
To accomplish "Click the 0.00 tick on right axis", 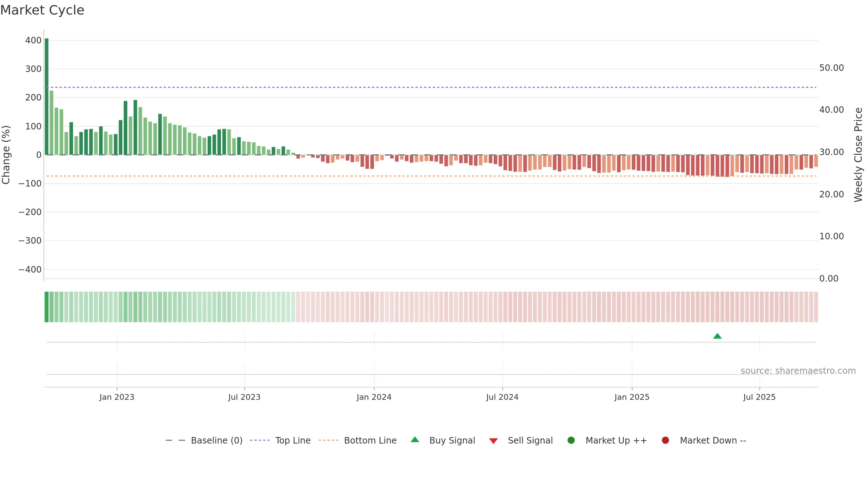I will (x=829, y=279).
